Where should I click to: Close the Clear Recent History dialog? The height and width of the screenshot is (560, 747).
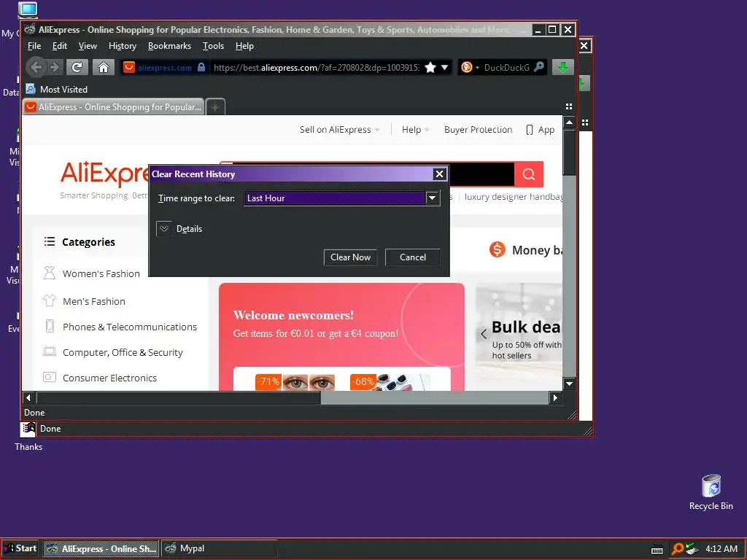[439, 174]
